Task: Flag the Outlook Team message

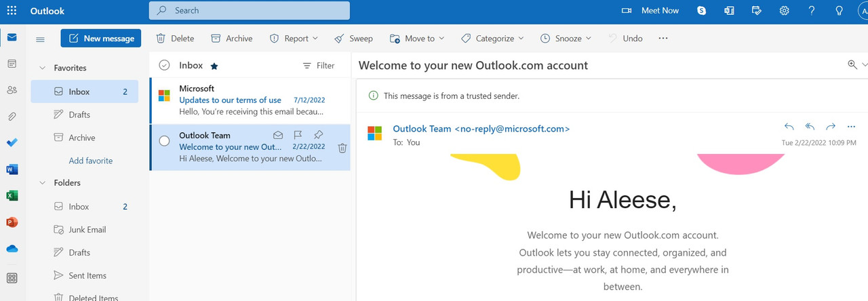Action: pos(298,135)
